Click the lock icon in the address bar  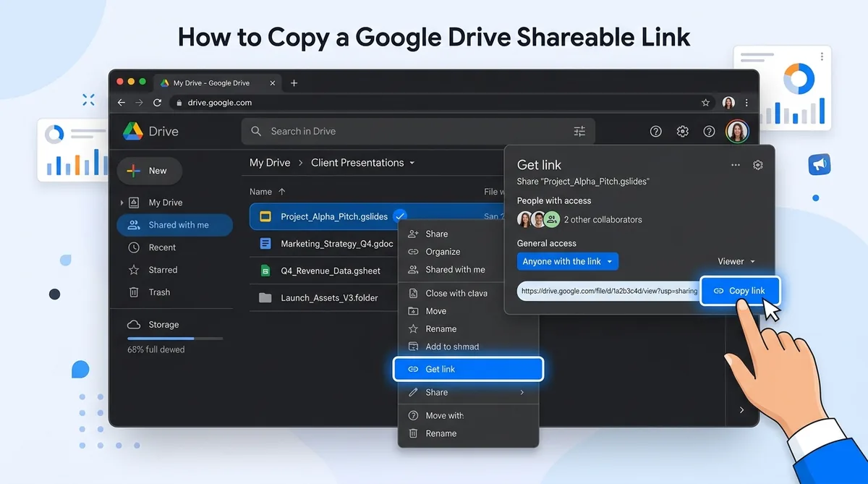pos(179,103)
